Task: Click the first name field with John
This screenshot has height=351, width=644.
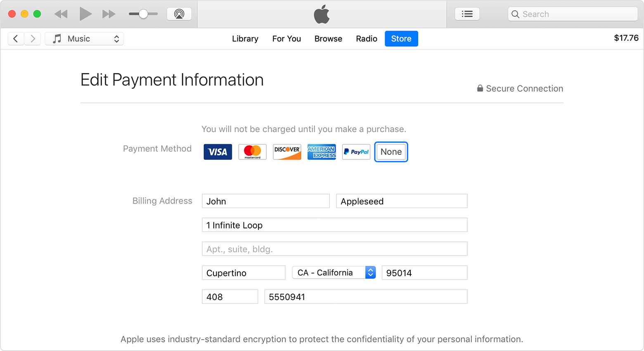Action: click(266, 201)
